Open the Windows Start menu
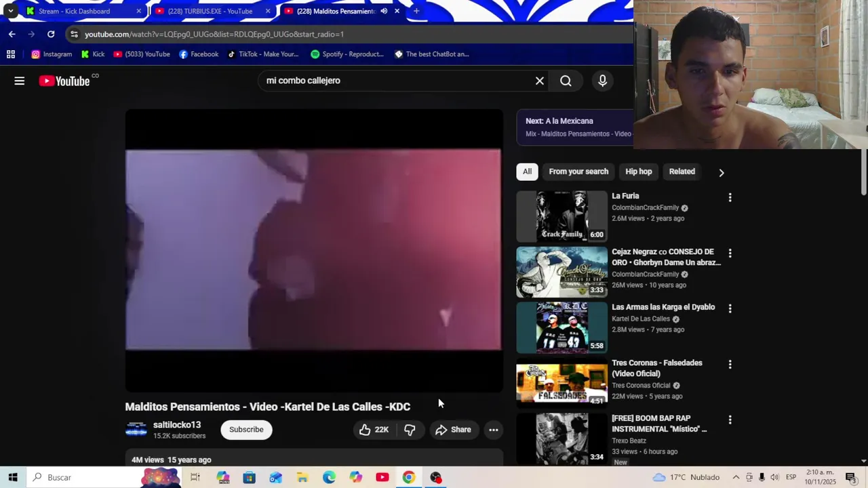Image resolution: width=868 pixels, height=488 pixels. tap(13, 477)
